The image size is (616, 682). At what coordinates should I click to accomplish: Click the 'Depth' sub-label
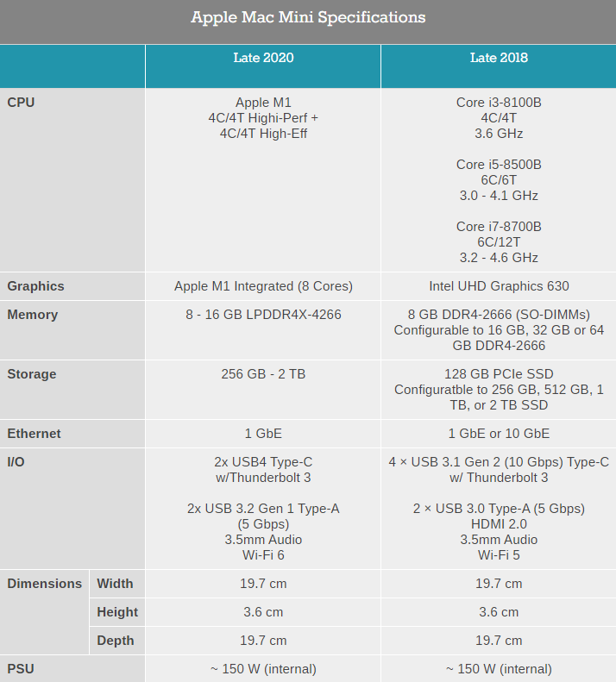(116, 641)
